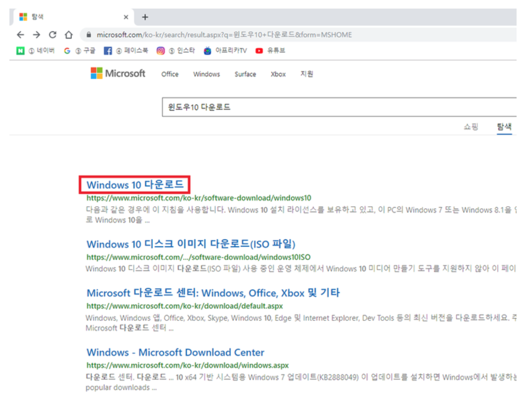Click the address bar URL
This screenshot has width=532, height=406.
(x=224, y=35)
